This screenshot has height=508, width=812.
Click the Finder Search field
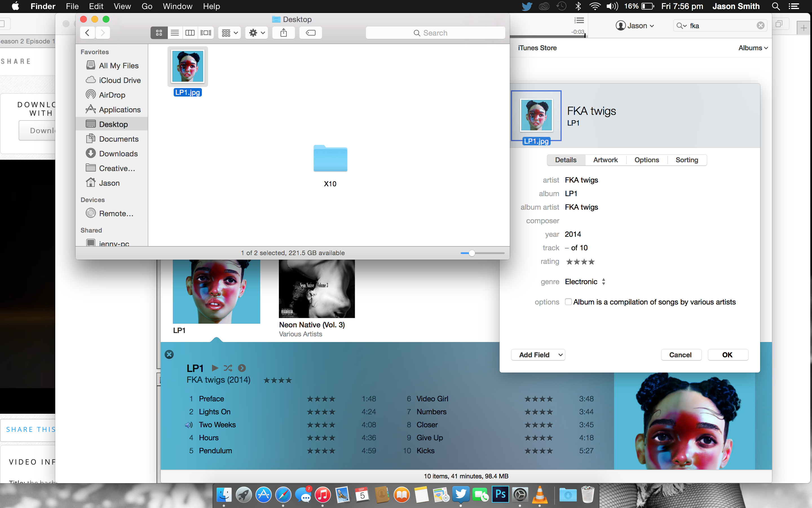click(x=435, y=33)
